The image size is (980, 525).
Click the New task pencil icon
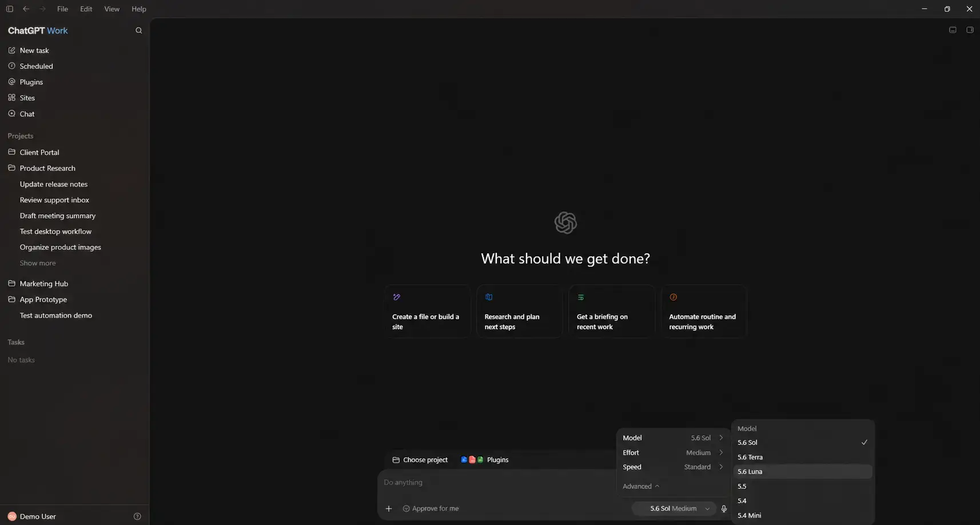coord(11,50)
